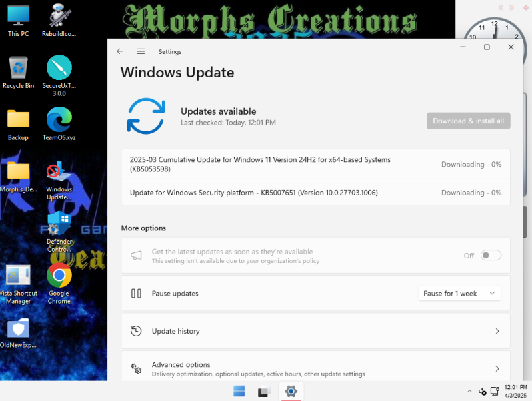
Task: Open This PC desktop icon
Action: [18, 21]
